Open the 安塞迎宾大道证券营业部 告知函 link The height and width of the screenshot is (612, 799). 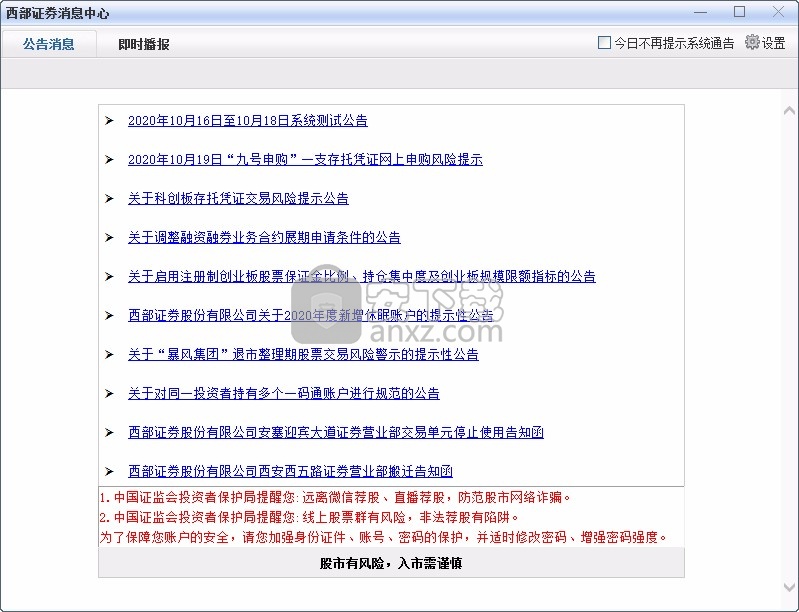pyautogui.click(x=336, y=433)
